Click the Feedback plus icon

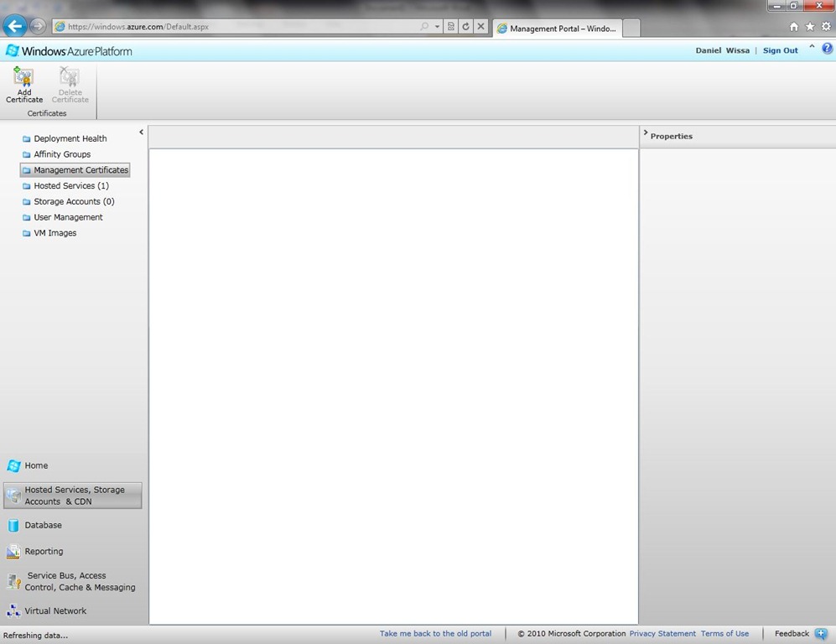click(821, 634)
